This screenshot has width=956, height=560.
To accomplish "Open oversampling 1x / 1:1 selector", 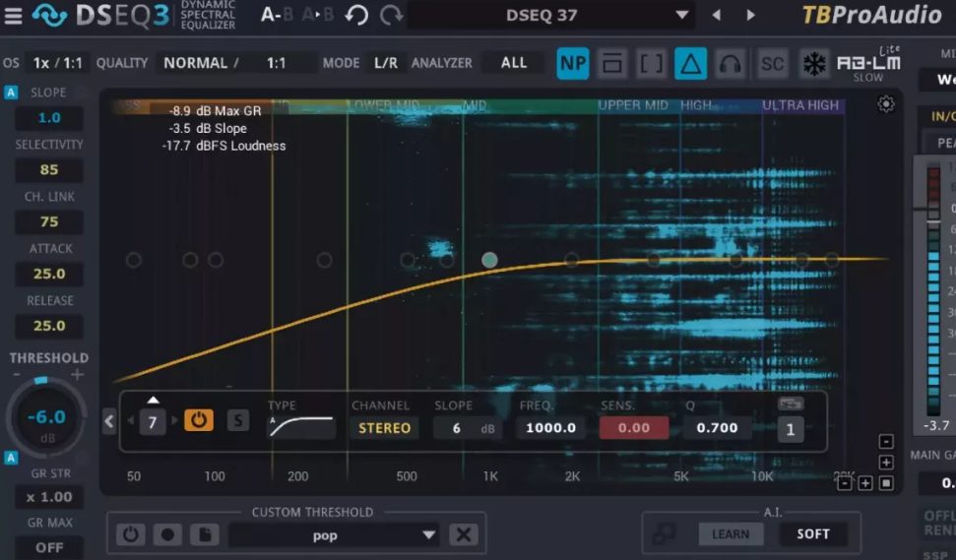I will (x=57, y=63).
